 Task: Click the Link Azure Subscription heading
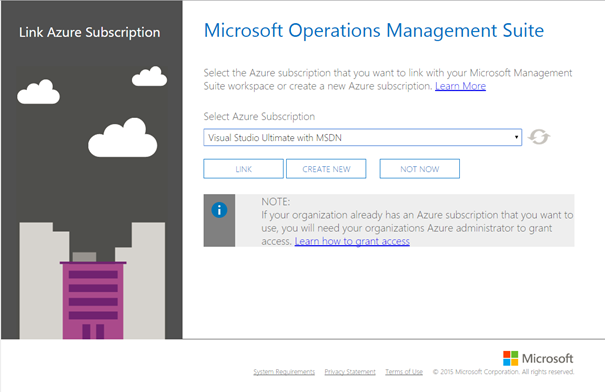coord(90,32)
